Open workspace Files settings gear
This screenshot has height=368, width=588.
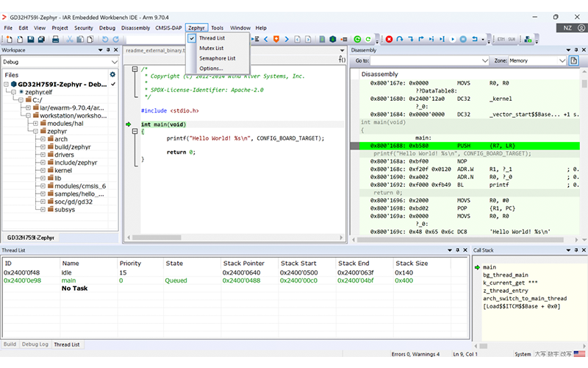[112, 74]
